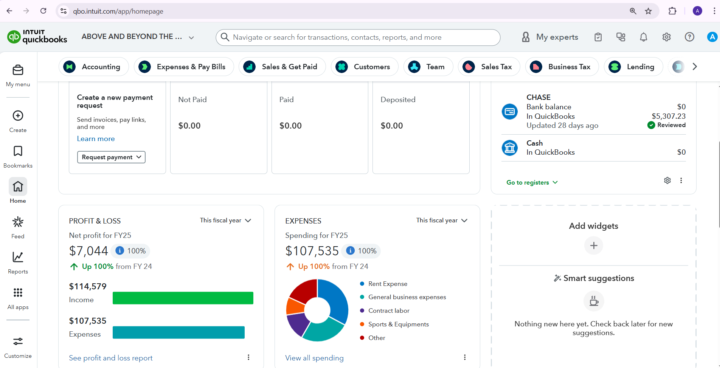Open notifications bell
The height and width of the screenshot is (368, 720).
(643, 37)
